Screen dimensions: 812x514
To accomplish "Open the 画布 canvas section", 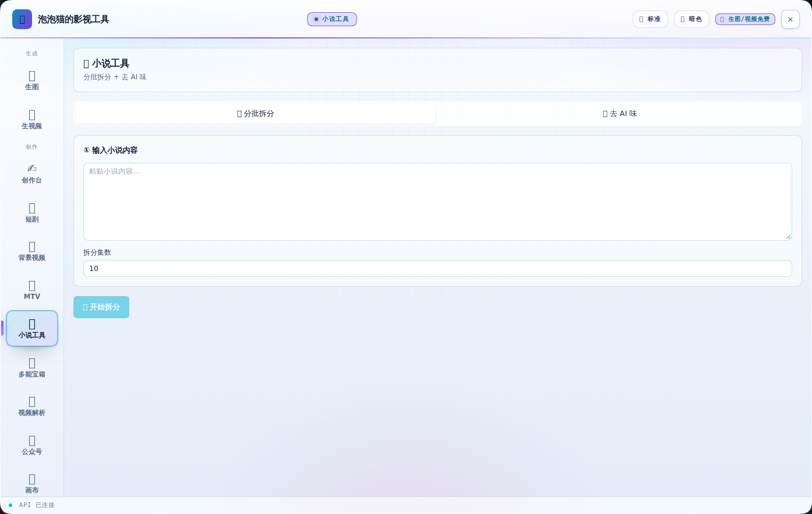I will pyautogui.click(x=32, y=484).
